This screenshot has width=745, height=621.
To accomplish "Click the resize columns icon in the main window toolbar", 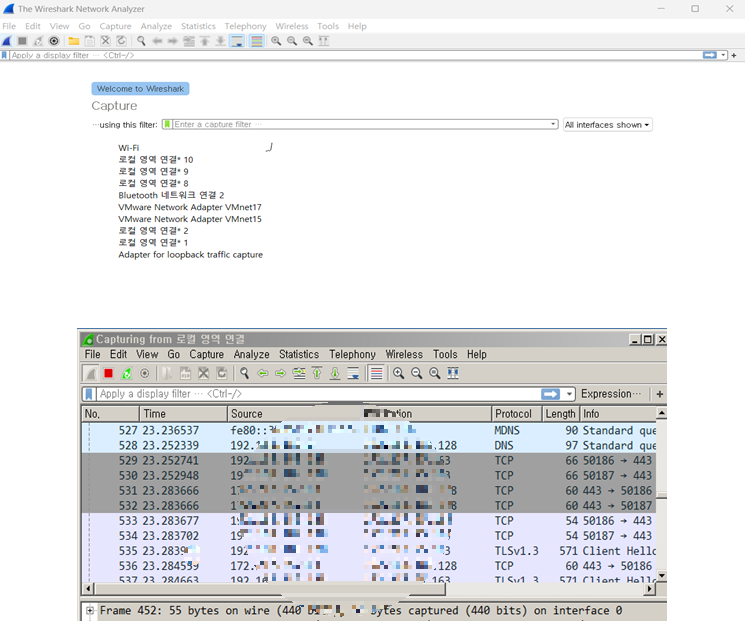I will coord(324,41).
